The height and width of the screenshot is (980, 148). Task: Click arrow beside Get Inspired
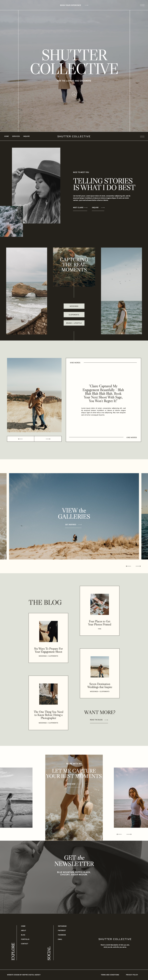tap(80, 525)
